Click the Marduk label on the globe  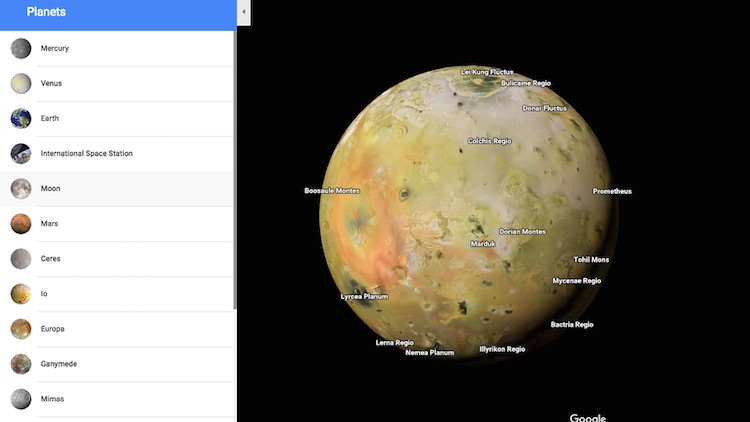483,243
